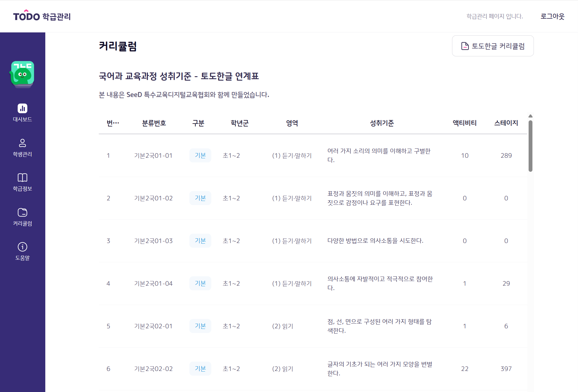Click the 영역 column header

(x=292, y=123)
